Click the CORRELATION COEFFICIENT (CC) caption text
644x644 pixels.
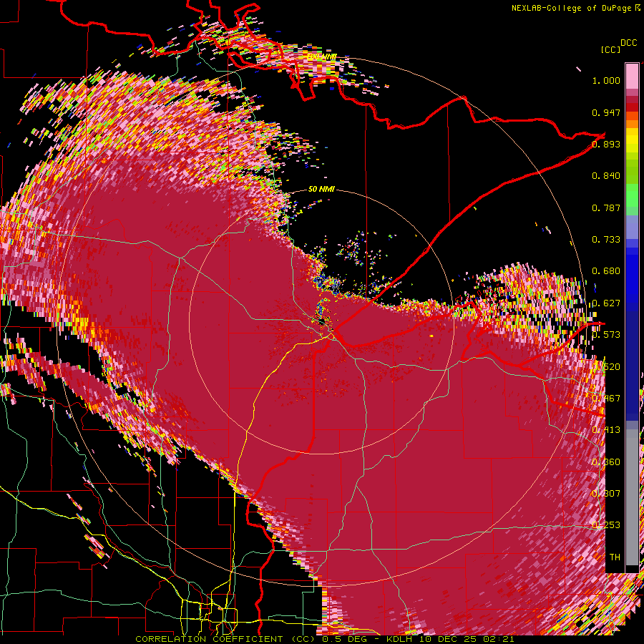pos(225,639)
